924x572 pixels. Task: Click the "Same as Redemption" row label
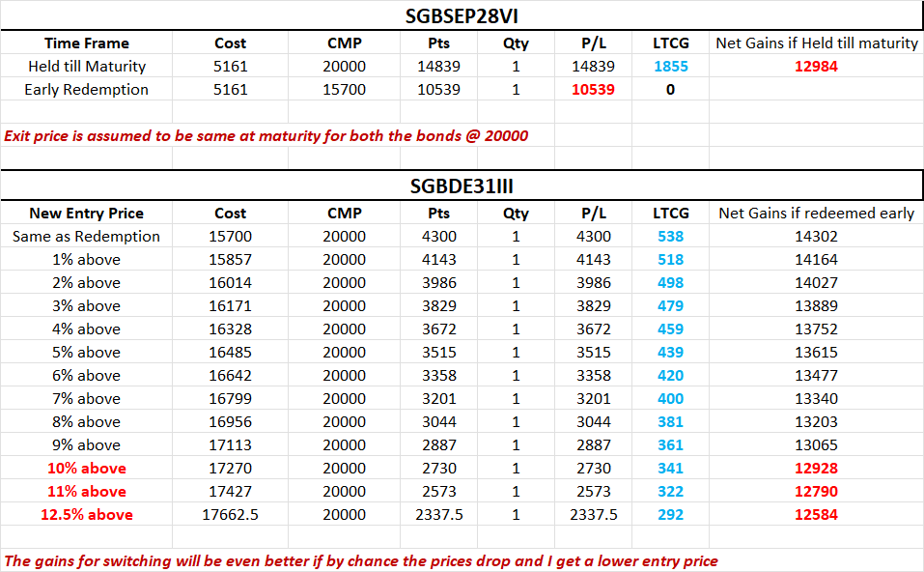[87, 237]
